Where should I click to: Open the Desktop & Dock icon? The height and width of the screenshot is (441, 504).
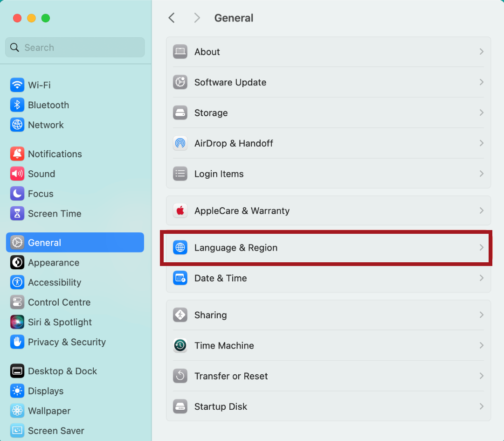click(x=17, y=371)
